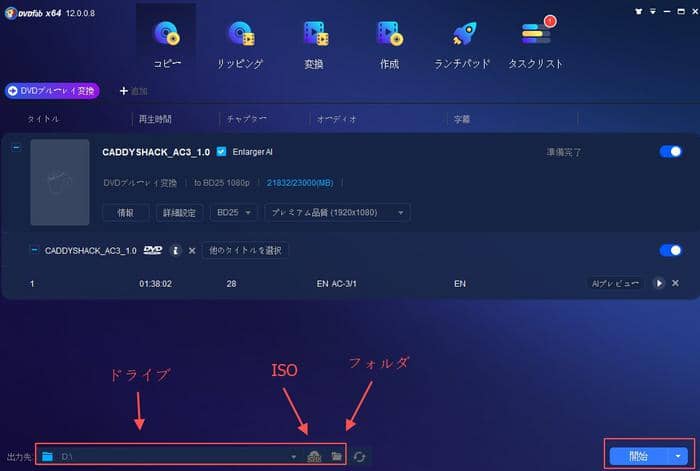Click the 字幕 column header
The height and width of the screenshot is (471, 700).
click(462, 119)
